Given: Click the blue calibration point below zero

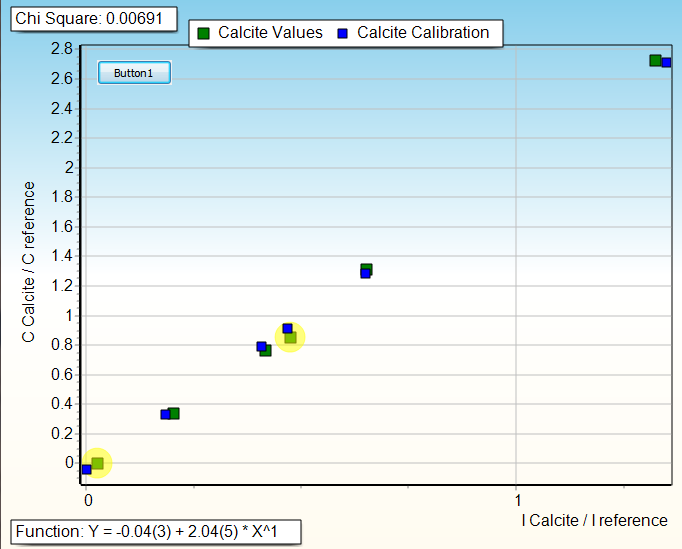Looking at the screenshot, I should pyautogui.click(x=87, y=469).
